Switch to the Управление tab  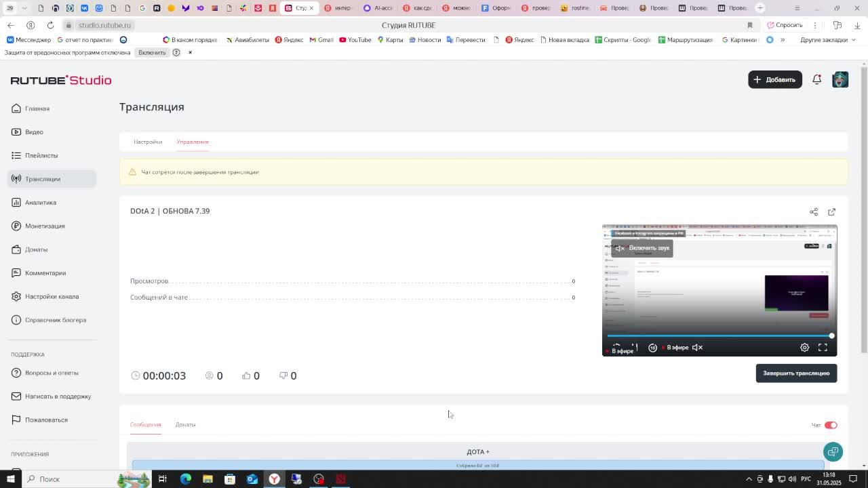(193, 142)
